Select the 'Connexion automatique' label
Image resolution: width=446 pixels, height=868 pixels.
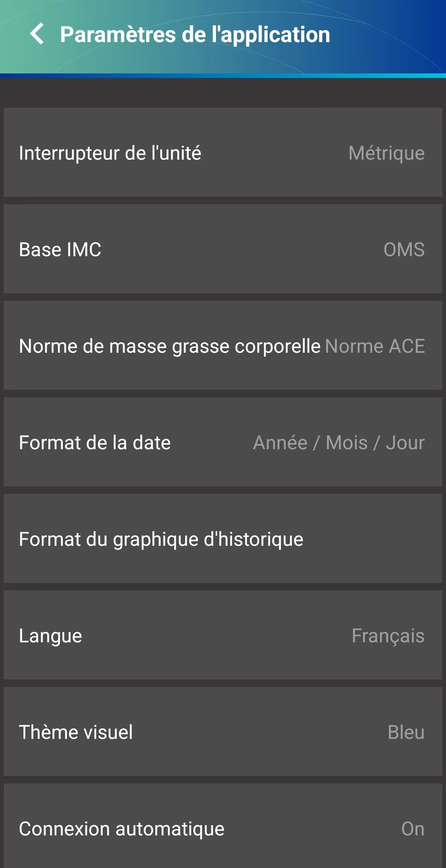(121, 829)
